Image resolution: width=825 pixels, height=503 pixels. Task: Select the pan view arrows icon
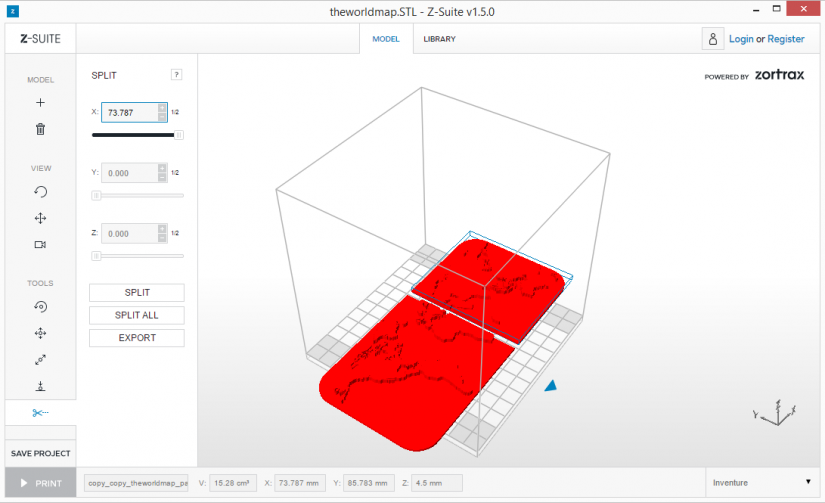(40, 218)
